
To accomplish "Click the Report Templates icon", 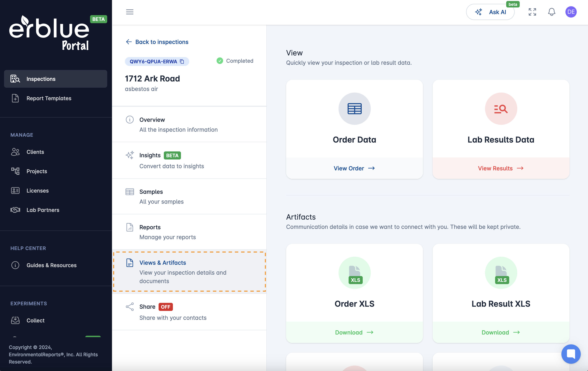I will [15, 98].
